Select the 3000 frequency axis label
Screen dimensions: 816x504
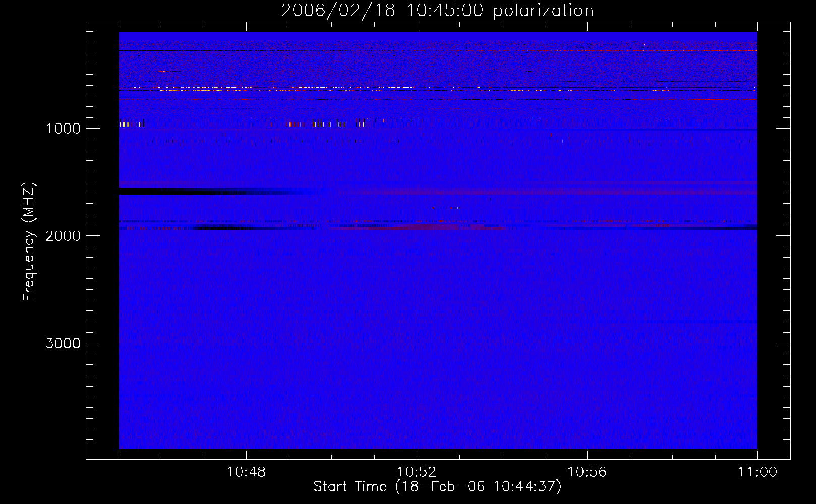(x=63, y=343)
